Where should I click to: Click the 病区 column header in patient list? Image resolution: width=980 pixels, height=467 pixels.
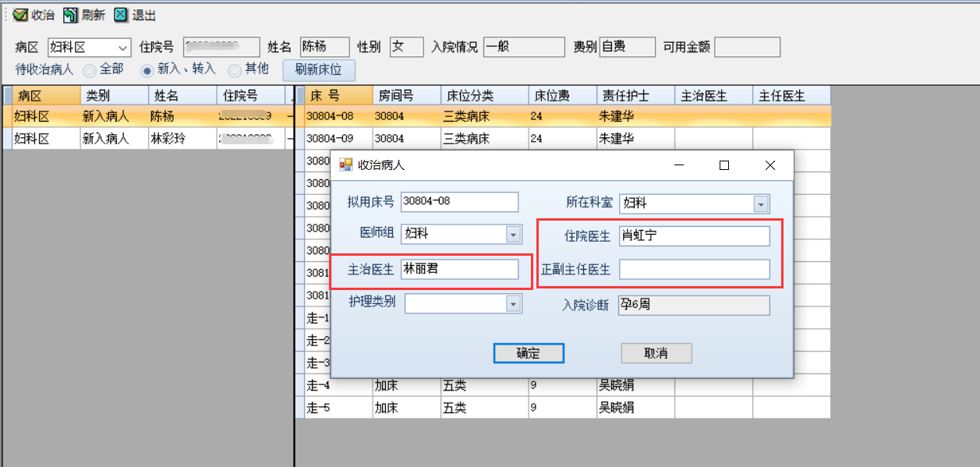click(47, 96)
